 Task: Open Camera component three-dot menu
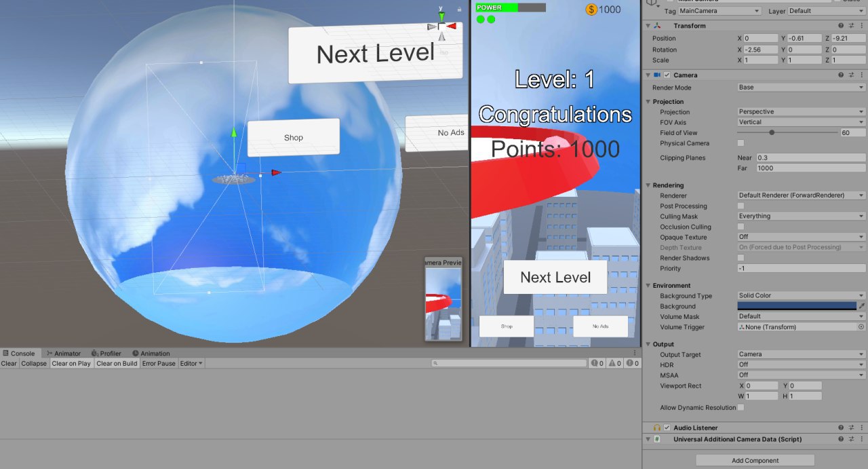point(861,75)
